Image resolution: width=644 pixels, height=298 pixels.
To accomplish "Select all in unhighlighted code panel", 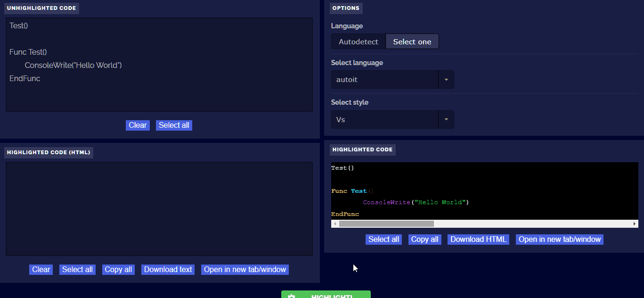I will tap(174, 125).
